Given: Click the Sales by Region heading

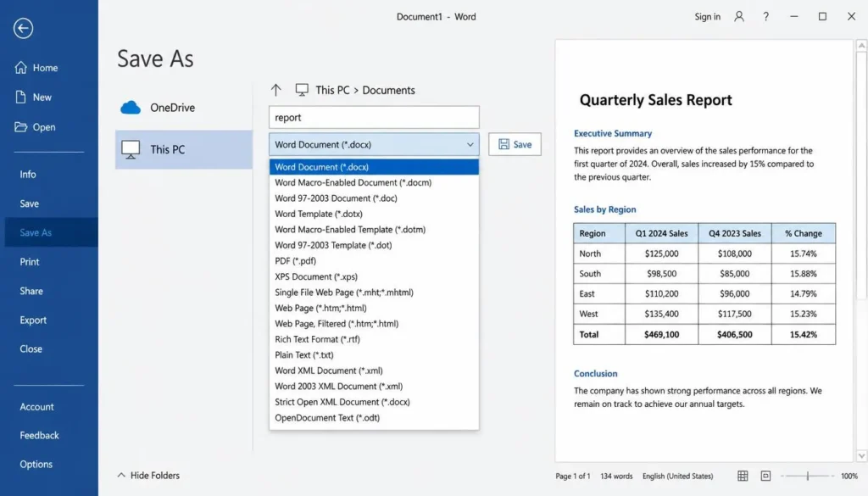Looking at the screenshot, I should point(604,209).
